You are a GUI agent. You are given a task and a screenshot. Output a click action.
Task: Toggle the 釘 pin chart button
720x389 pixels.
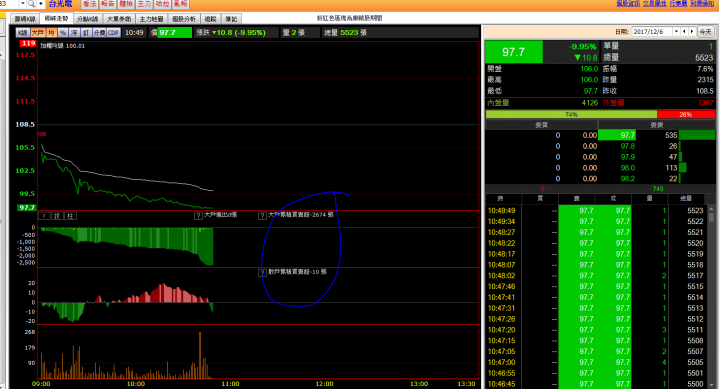point(86,33)
